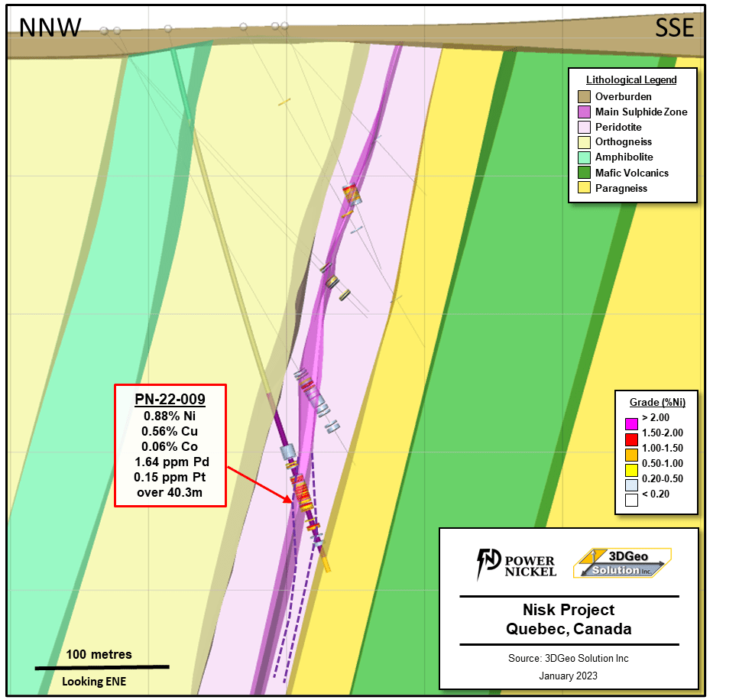Select the red 1.50-2.00 grade swatch
This screenshot has height=700, width=739.
[631, 439]
